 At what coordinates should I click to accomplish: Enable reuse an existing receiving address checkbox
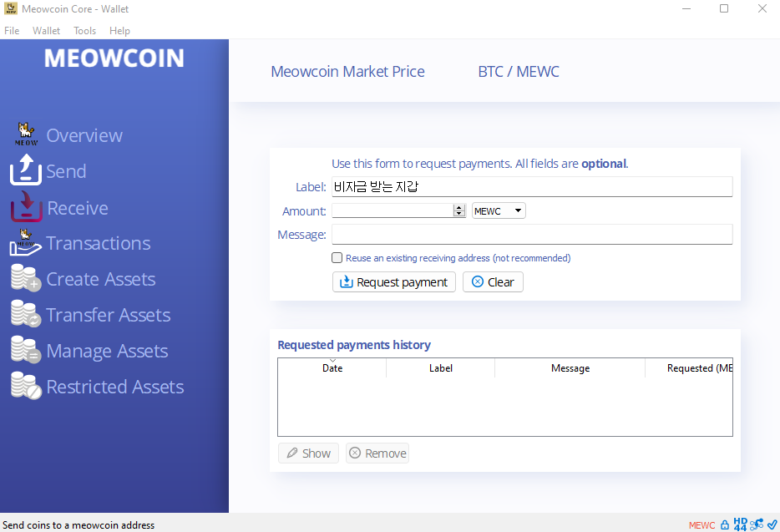click(337, 258)
